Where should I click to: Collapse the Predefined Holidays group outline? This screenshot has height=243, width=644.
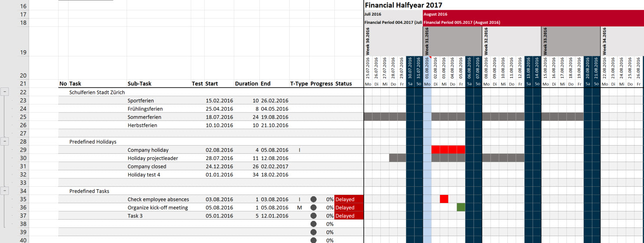[5, 141]
